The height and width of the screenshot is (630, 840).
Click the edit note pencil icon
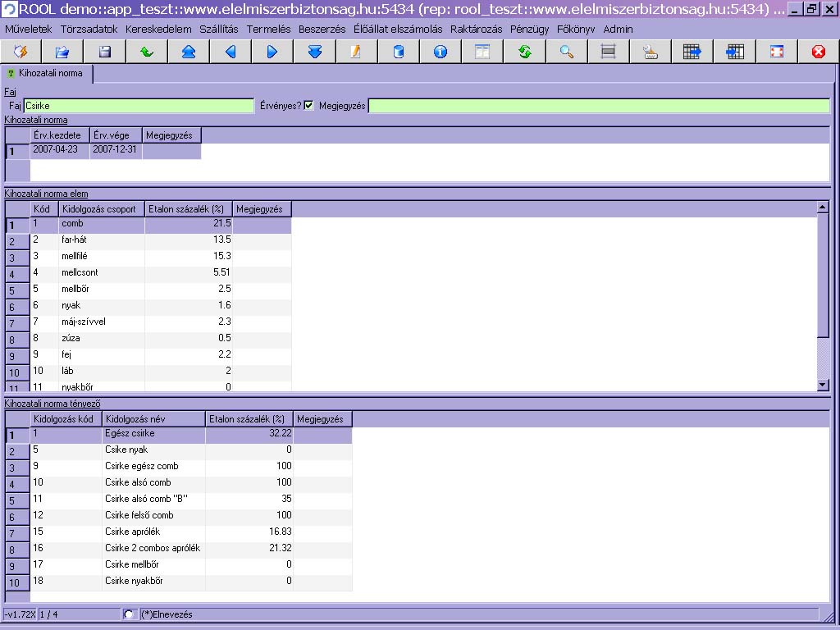(x=356, y=52)
